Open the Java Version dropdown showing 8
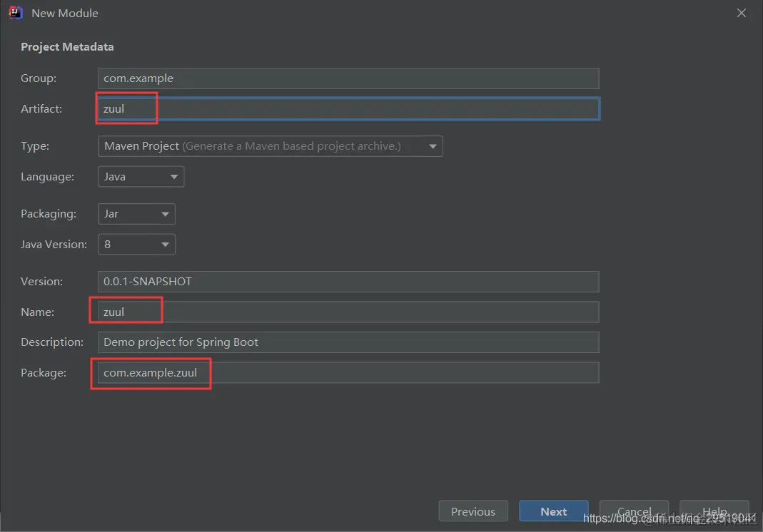The height and width of the screenshot is (532, 763). click(x=137, y=245)
